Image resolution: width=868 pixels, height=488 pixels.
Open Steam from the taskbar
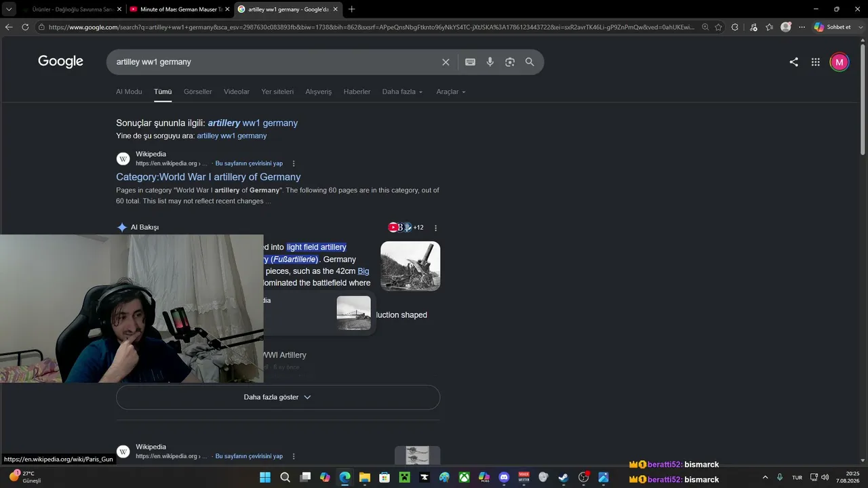point(564,477)
